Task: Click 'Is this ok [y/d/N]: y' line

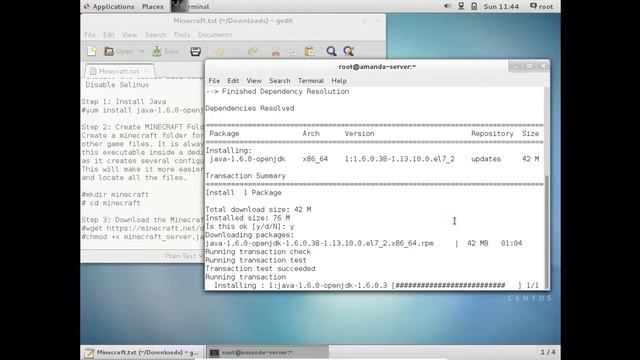Action: [250, 227]
